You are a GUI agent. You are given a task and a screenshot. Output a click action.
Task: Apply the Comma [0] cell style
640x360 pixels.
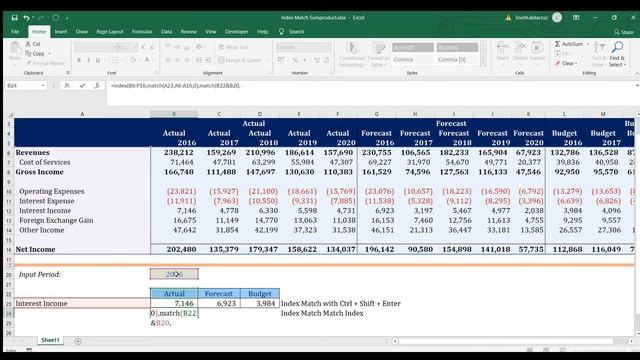coord(457,59)
